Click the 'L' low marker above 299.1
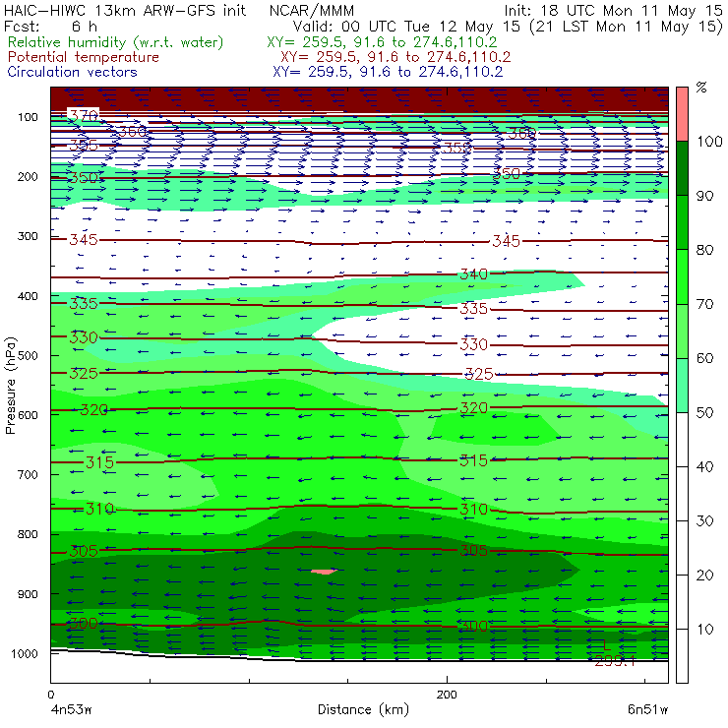 pos(605,645)
